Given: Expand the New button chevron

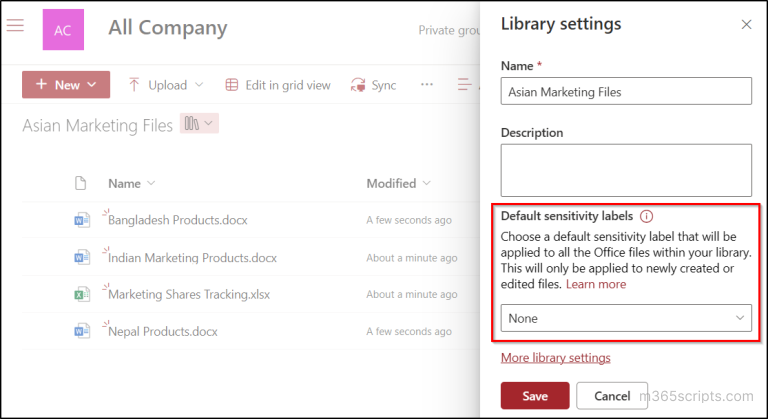Looking at the screenshot, I should pos(92,85).
